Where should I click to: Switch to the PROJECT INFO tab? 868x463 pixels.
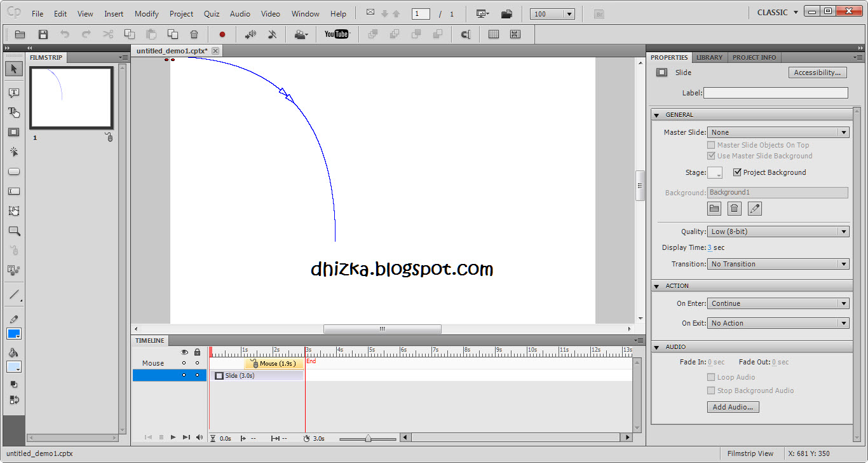click(754, 57)
